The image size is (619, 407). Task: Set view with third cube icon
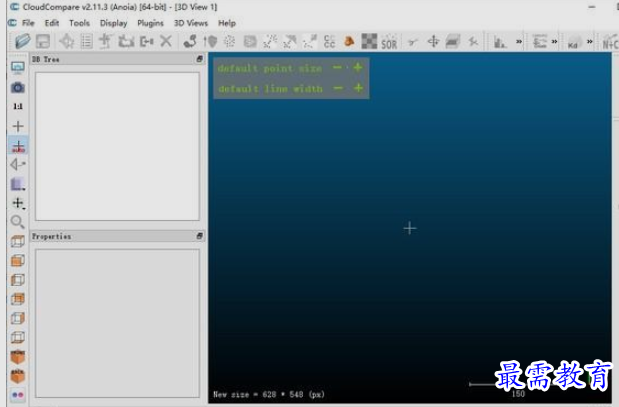[18, 279]
